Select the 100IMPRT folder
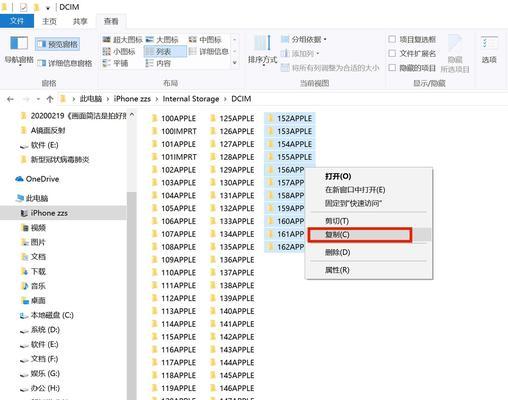Viewport: 508px width, 400px height. 174,131
